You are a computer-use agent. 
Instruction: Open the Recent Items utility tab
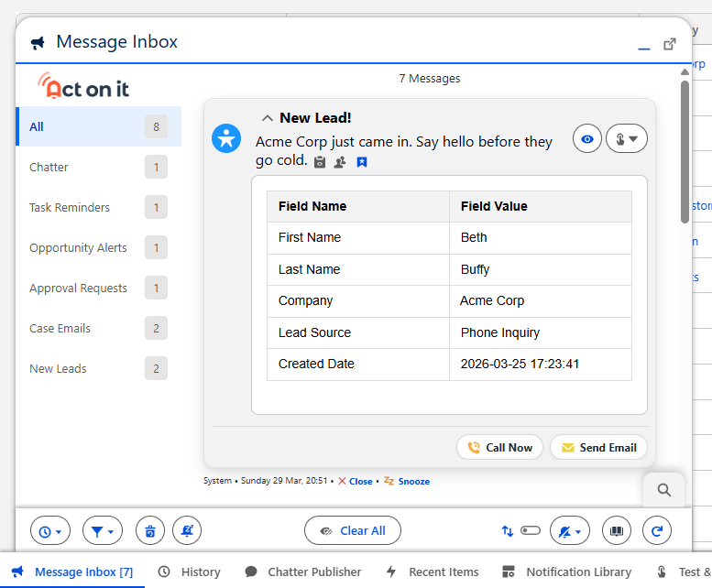(x=433, y=572)
